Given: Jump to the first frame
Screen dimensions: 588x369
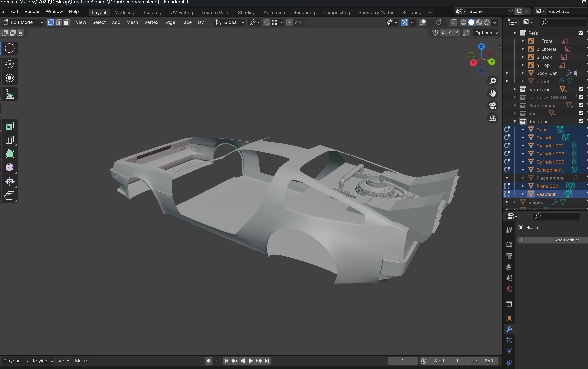Looking at the screenshot, I should (x=226, y=361).
